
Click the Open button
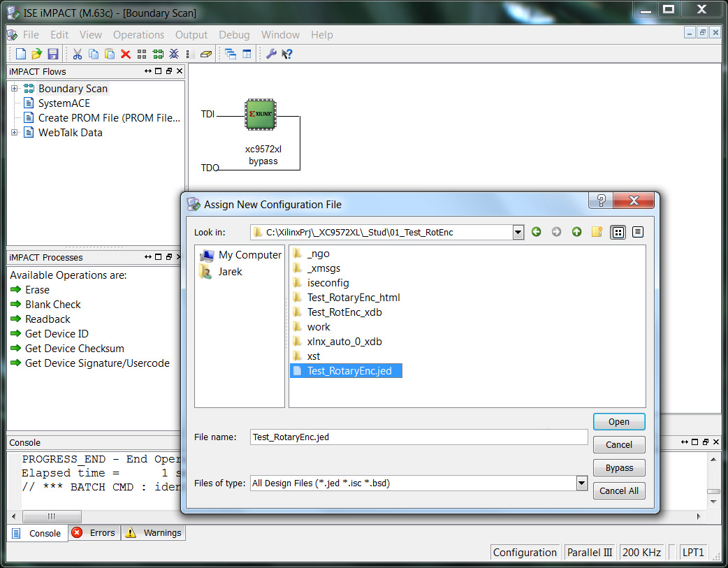(619, 422)
